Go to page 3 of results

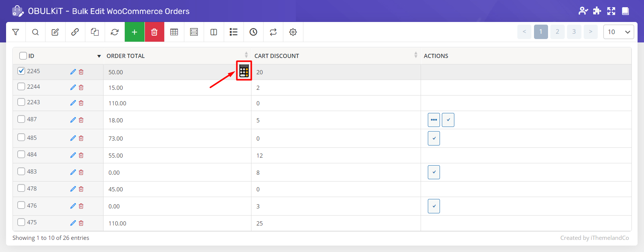pyautogui.click(x=574, y=32)
